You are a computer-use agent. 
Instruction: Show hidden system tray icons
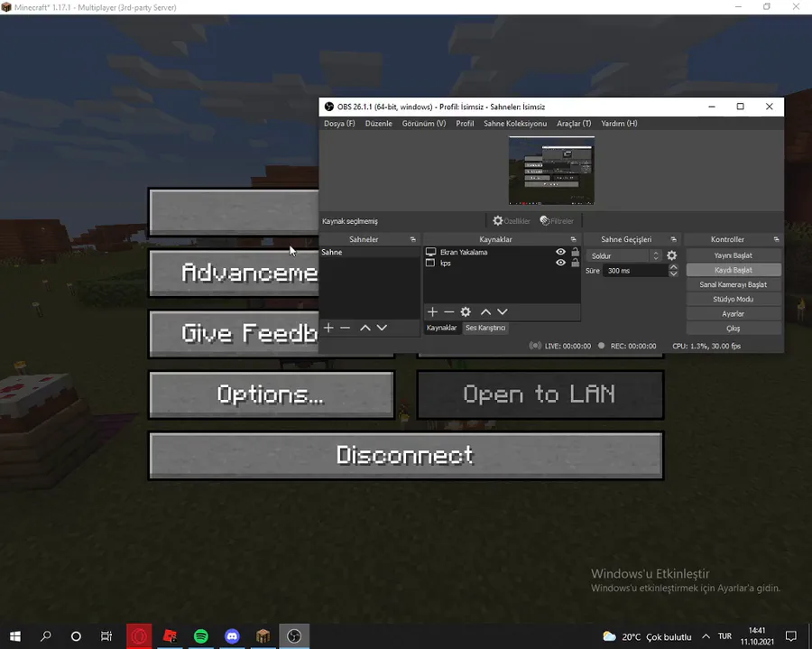pos(706,636)
